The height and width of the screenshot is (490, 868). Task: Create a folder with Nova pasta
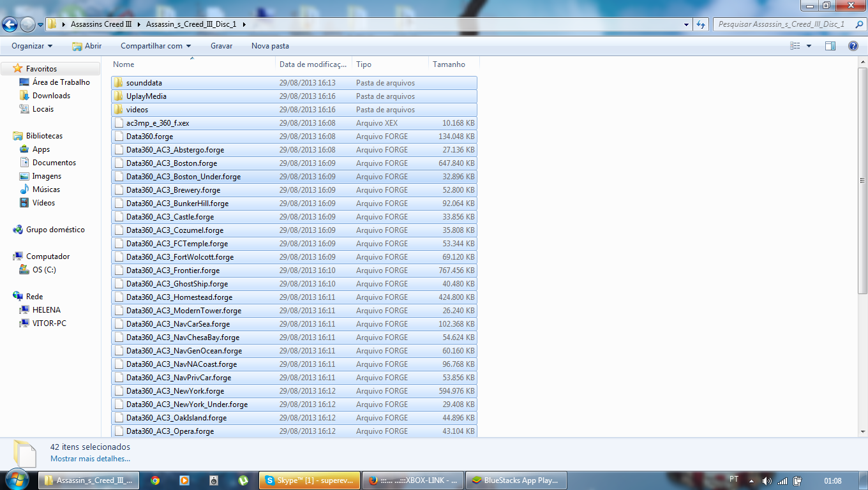pos(270,46)
